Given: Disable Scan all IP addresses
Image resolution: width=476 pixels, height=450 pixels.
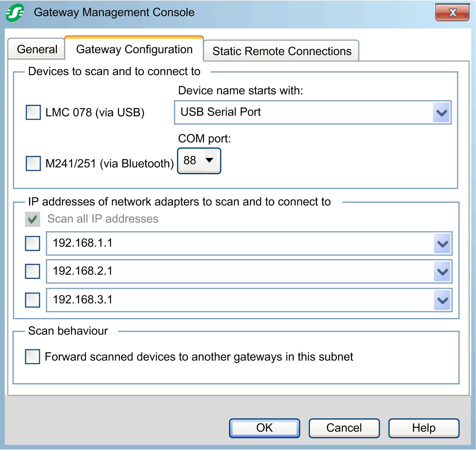Looking at the screenshot, I should 32,219.
